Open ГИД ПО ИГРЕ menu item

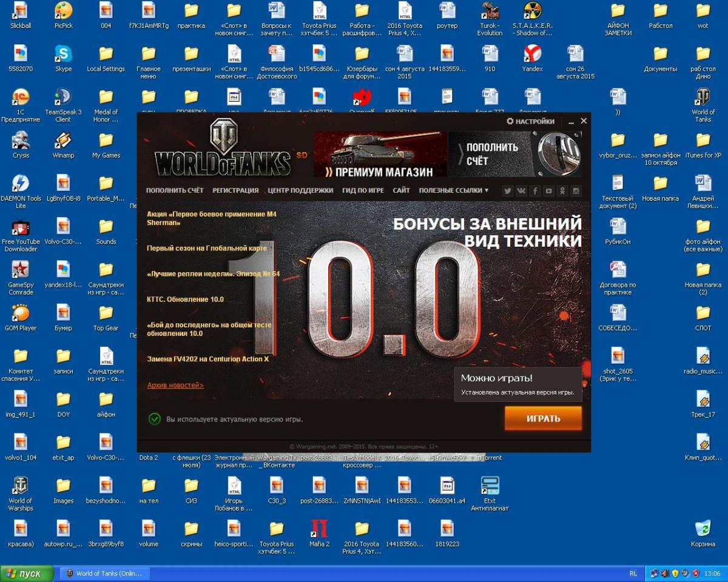tap(363, 190)
